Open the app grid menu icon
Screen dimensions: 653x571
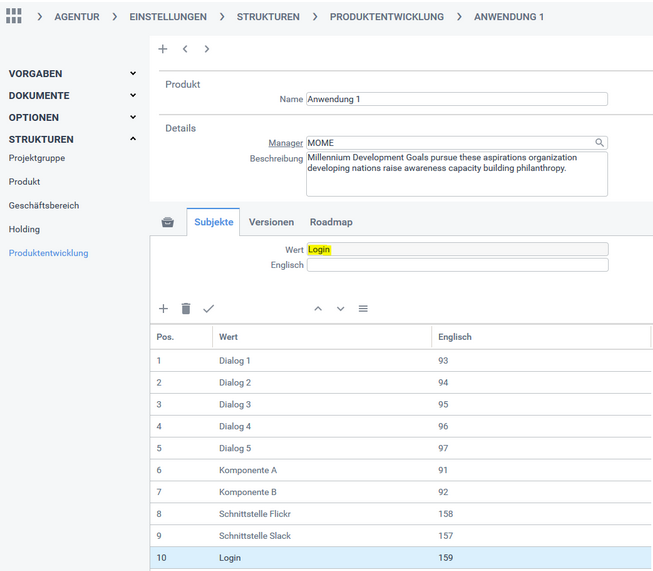point(14,17)
